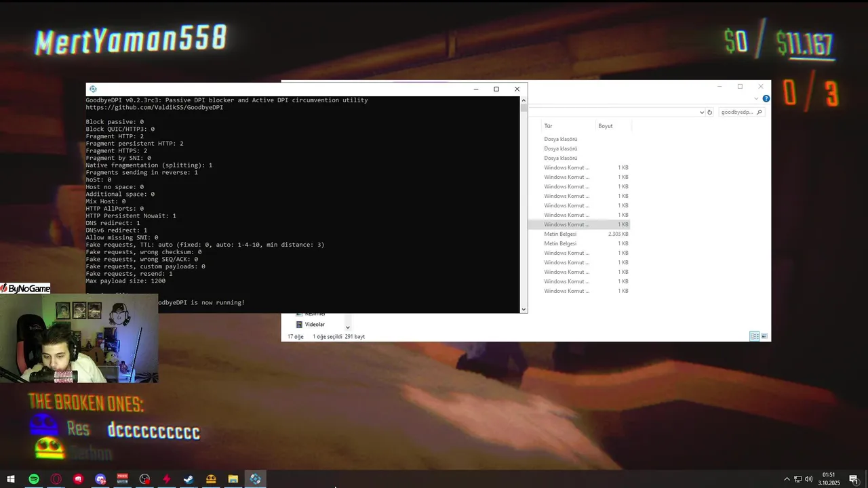Click the 'Block passive: 0' line
This screenshot has height=488, width=868.
(115, 122)
